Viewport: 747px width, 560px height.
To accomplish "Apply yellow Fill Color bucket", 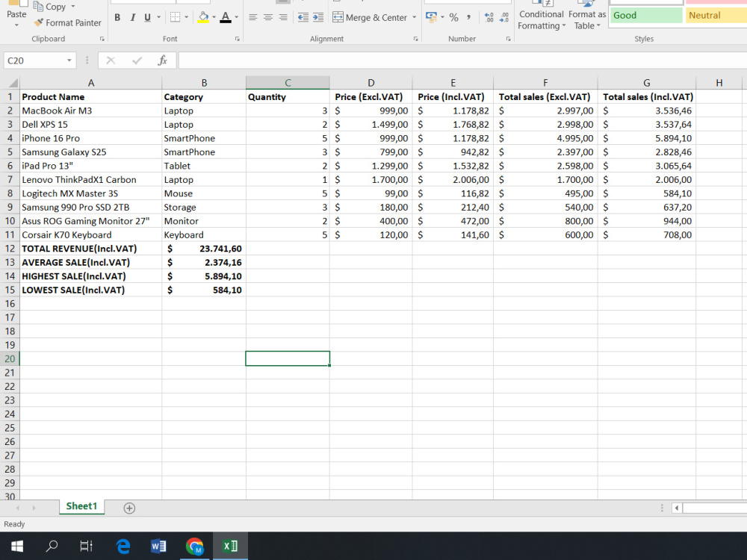I will point(203,18).
